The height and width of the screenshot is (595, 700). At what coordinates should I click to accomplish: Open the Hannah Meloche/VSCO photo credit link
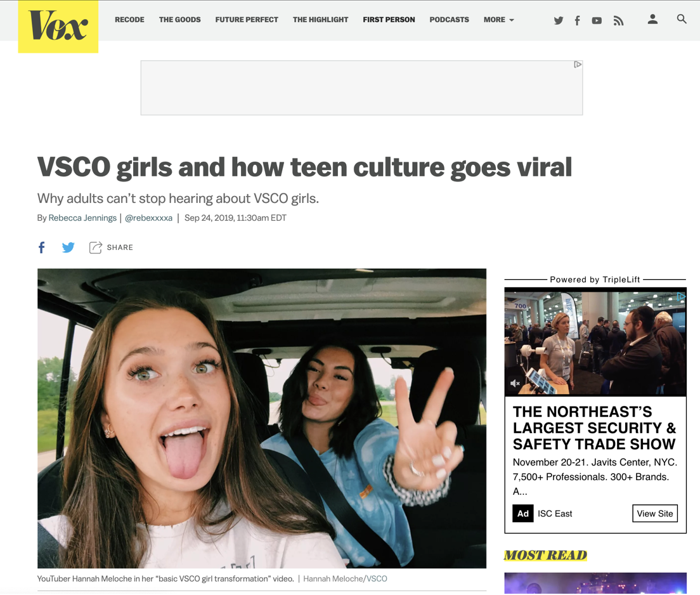click(345, 579)
